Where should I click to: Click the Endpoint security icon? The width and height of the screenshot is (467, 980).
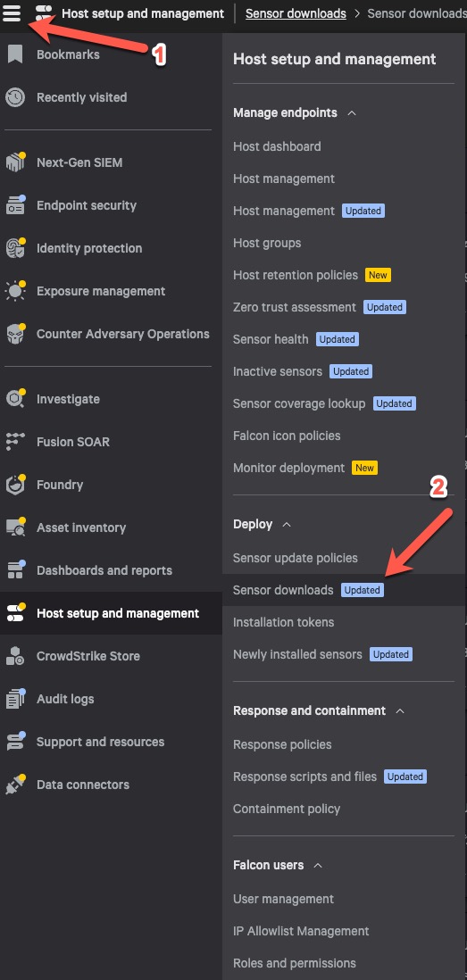tap(15, 205)
